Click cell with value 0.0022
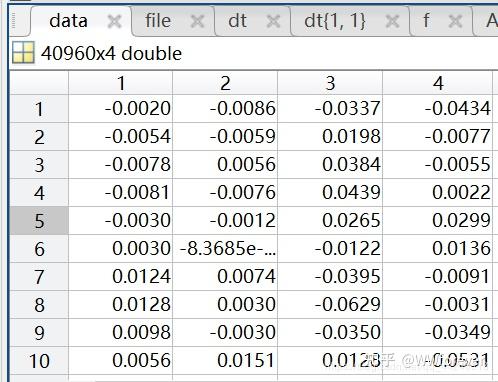The image size is (498, 382). pos(438,193)
